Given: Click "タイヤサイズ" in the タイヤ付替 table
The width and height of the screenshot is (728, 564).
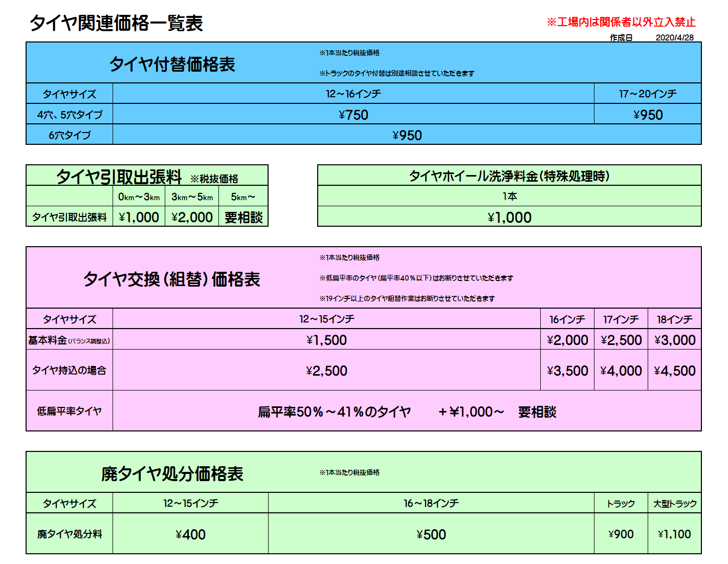Looking at the screenshot, I should [70, 94].
